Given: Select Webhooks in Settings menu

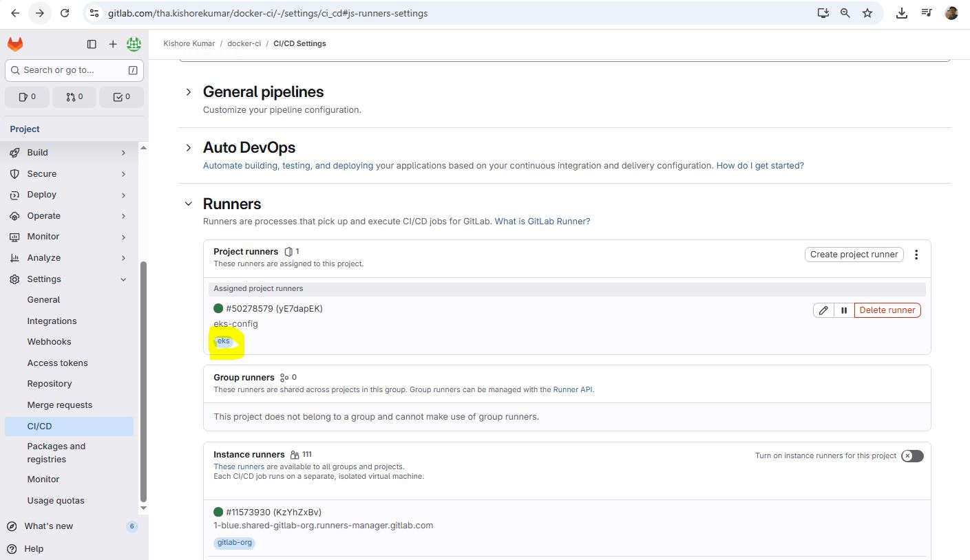Looking at the screenshot, I should click(50, 342).
